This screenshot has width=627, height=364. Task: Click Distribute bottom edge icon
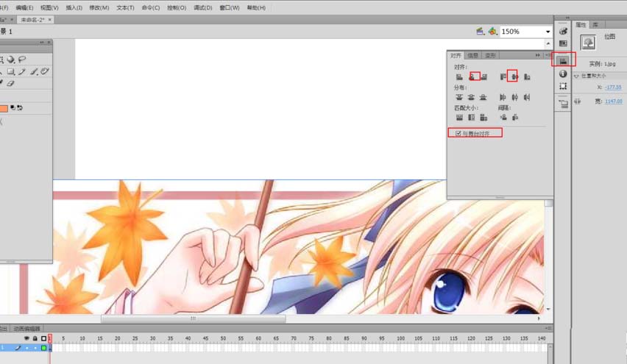click(x=483, y=97)
